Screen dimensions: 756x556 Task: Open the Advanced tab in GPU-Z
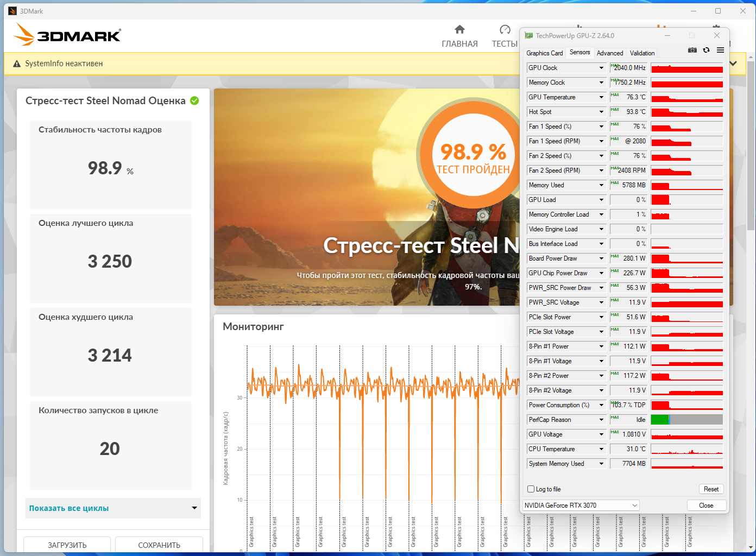point(610,53)
